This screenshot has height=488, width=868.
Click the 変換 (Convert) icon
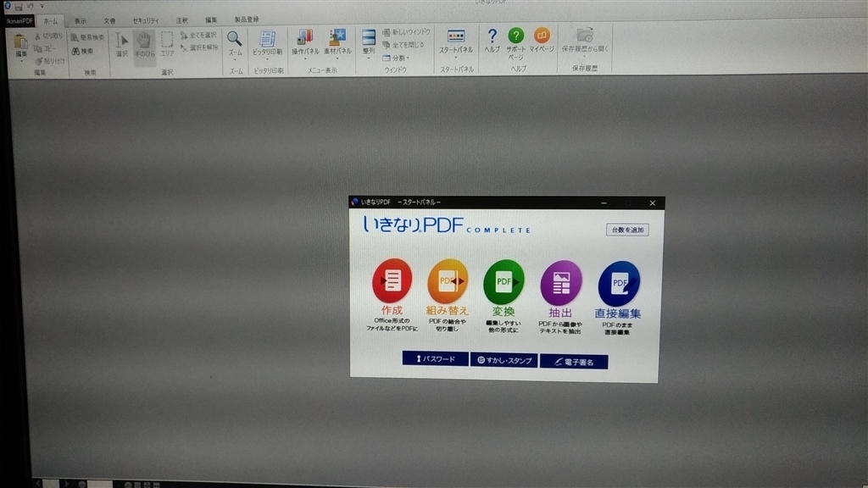point(504,280)
